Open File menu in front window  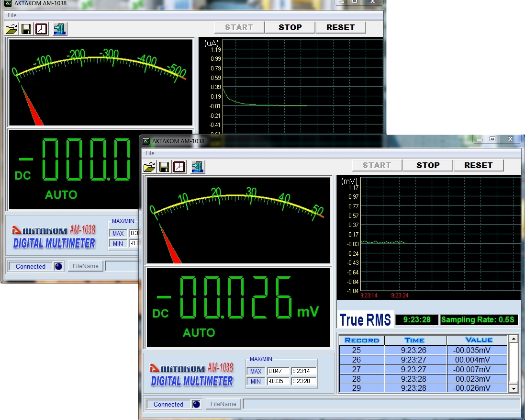click(x=150, y=153)
